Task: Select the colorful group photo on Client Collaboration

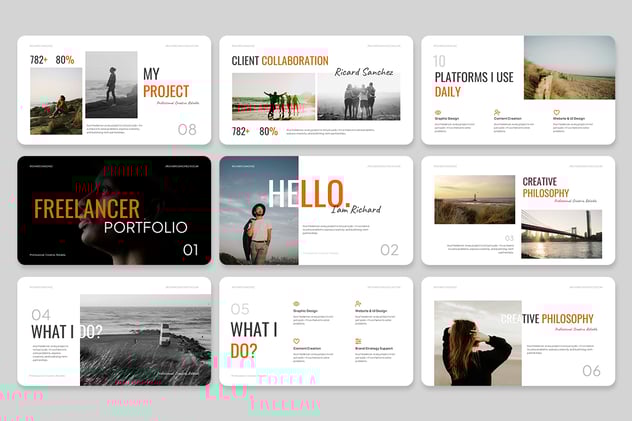Action: [272, 97]
